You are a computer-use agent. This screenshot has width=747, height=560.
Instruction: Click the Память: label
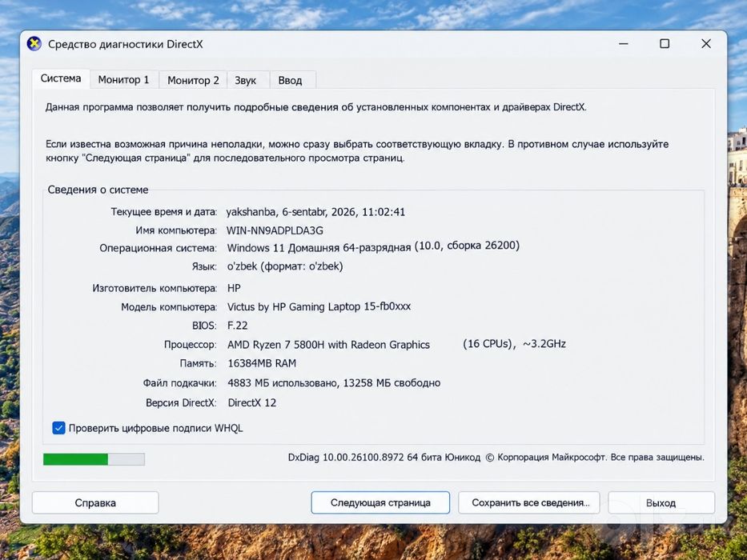click(198, 363)
